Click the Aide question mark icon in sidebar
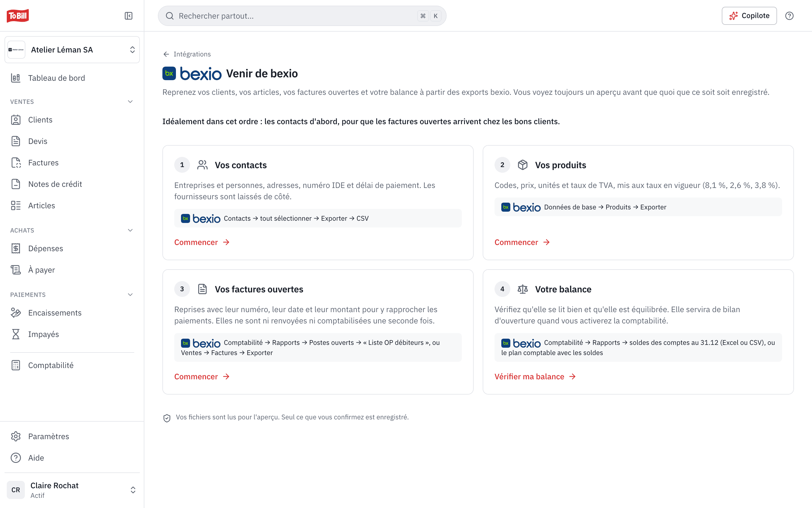Image resolution: width=812 pixels, height=508 pixels. click(x=16, y=458)
